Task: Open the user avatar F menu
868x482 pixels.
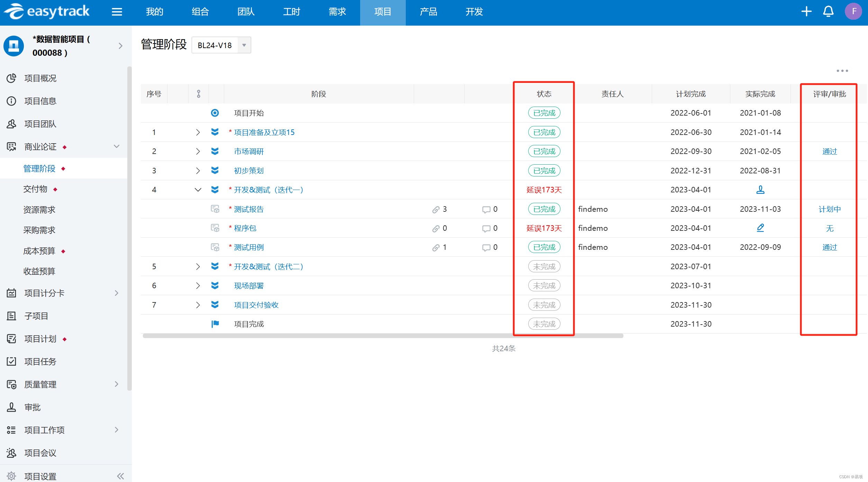Action: pos(853,11)
